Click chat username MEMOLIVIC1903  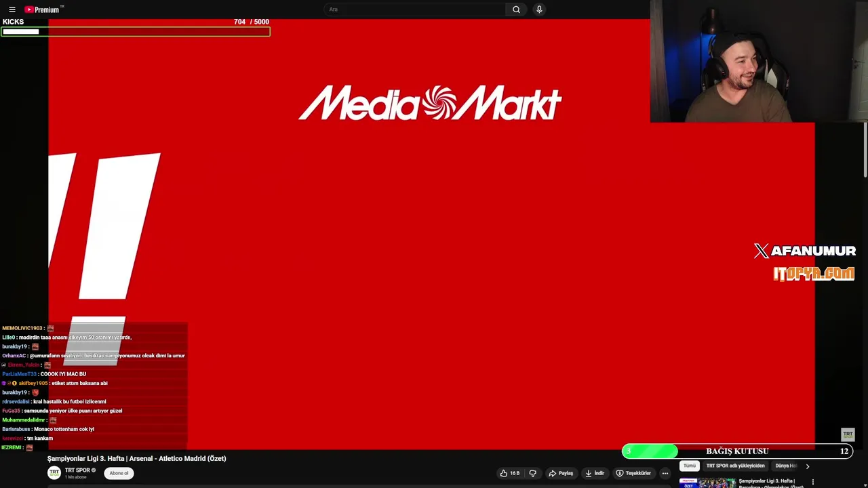click(22, 328)
